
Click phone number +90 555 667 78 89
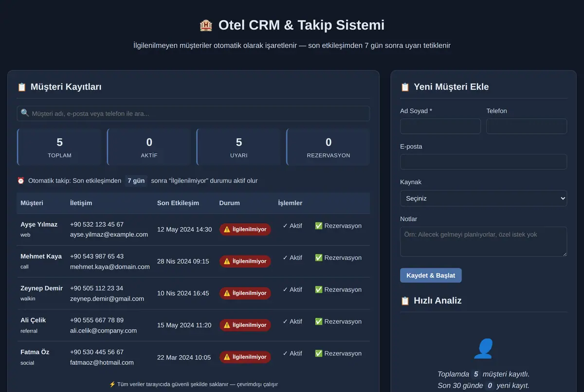97,320
